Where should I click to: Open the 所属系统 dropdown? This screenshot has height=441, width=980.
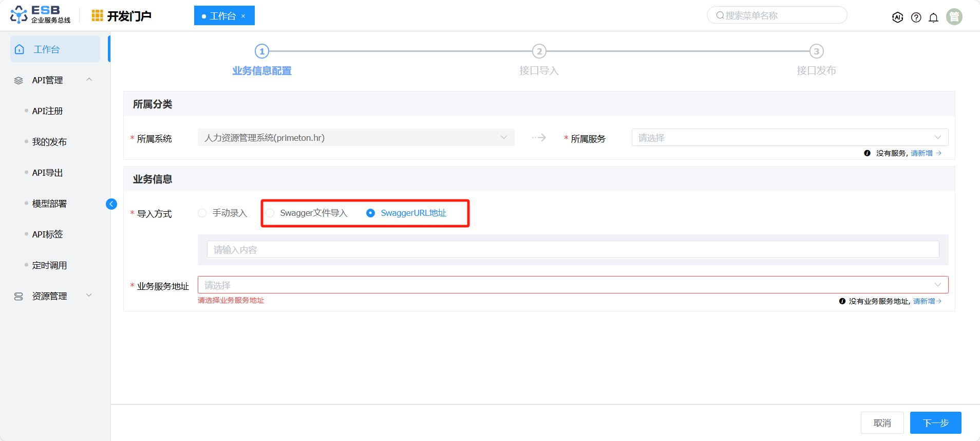(356, 137)
